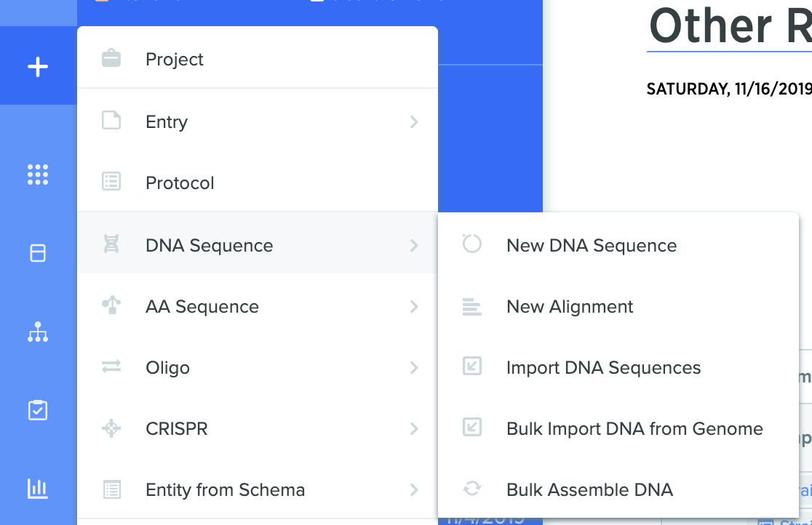Click the circular icon beside New DNA Sequence
Screen dimensions: 812x525
(x=471, y=244)
